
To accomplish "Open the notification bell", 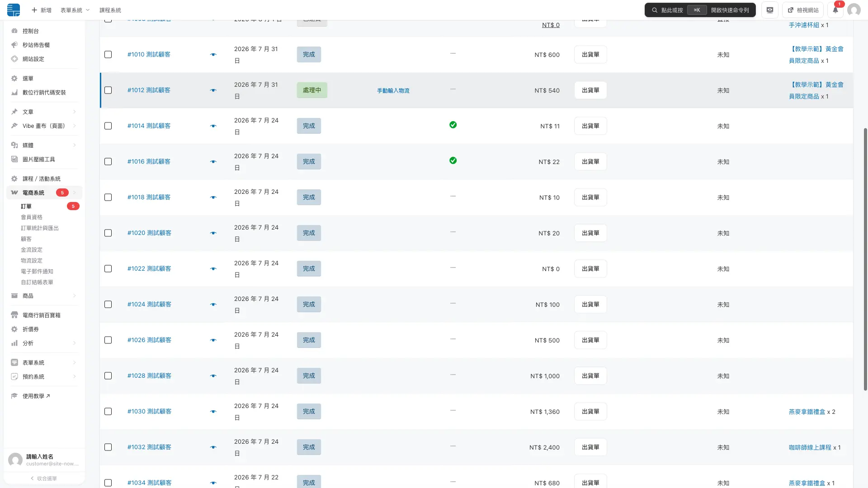I will 835,10.
